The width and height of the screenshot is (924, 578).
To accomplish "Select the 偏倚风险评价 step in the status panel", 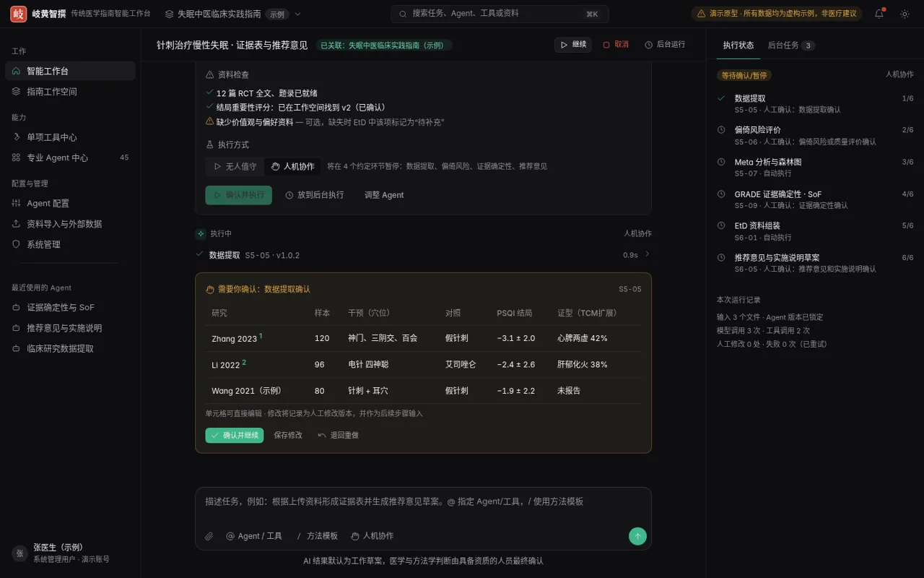I will point(815,135).
